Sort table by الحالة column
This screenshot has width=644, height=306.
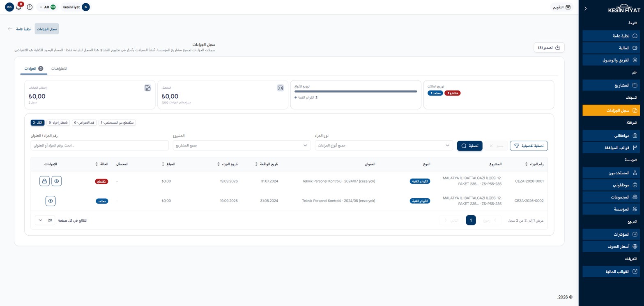101,164
